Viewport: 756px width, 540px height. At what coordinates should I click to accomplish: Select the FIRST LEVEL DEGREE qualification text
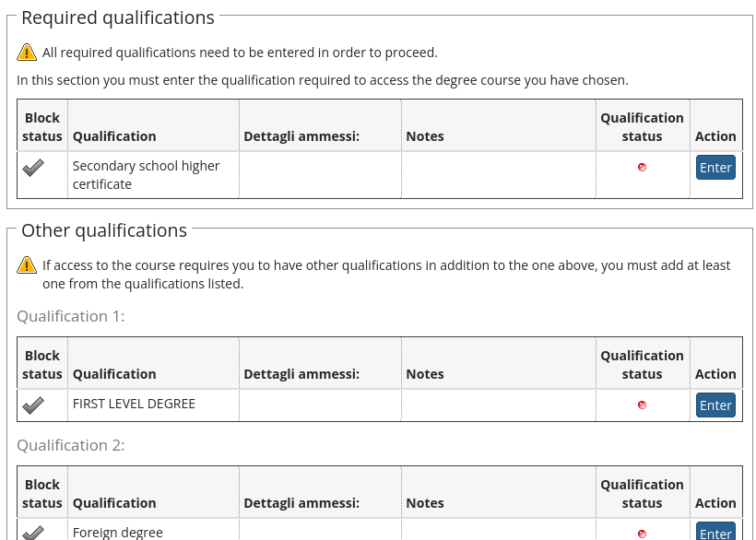(x=134, y=404)
